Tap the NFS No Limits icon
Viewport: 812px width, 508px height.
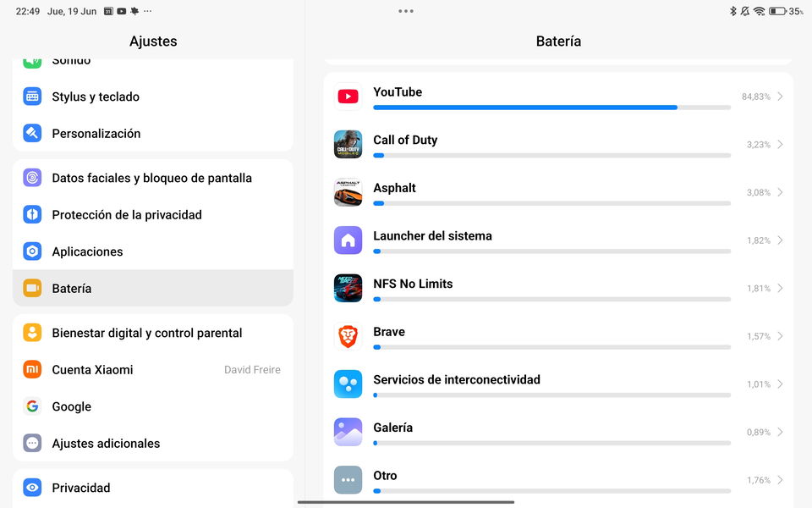pyautogui.click(x=348, y=288)
